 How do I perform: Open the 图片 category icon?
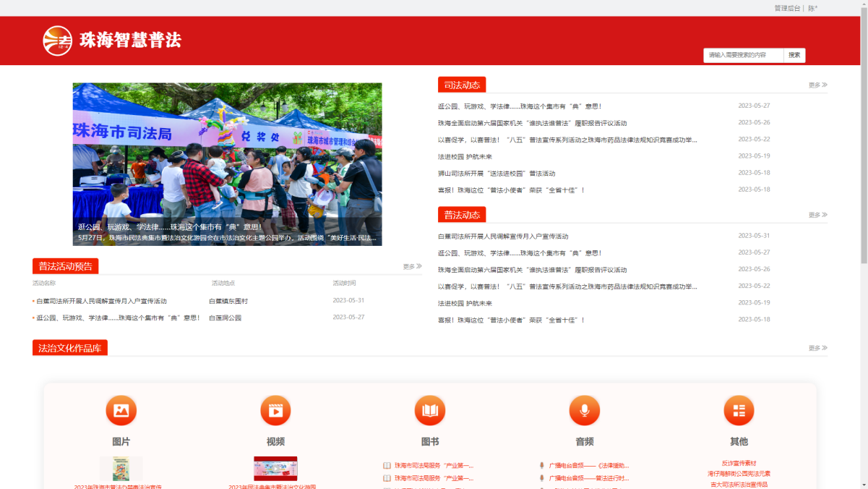point(121,411)
